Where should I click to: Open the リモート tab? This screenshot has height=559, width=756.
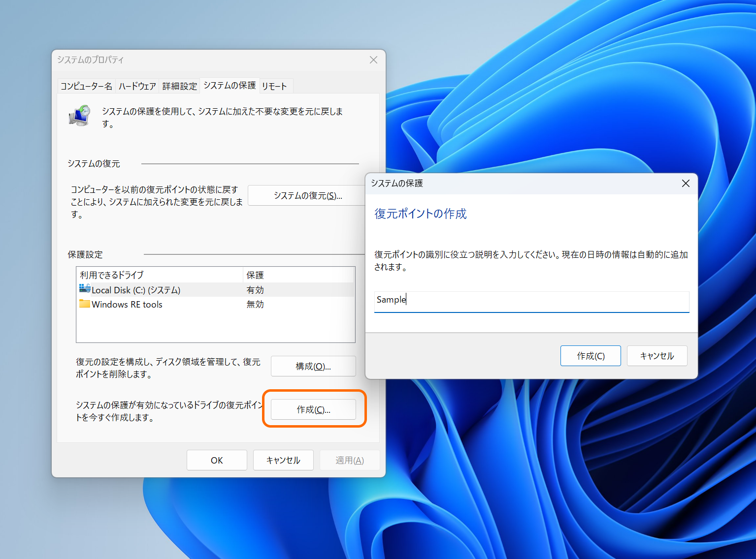pos(275,85)
